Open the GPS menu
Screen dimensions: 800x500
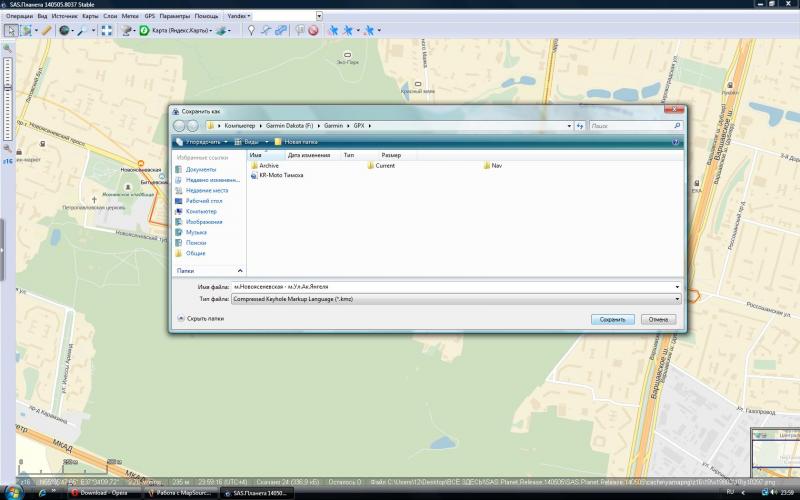click(x=149, y=16)
